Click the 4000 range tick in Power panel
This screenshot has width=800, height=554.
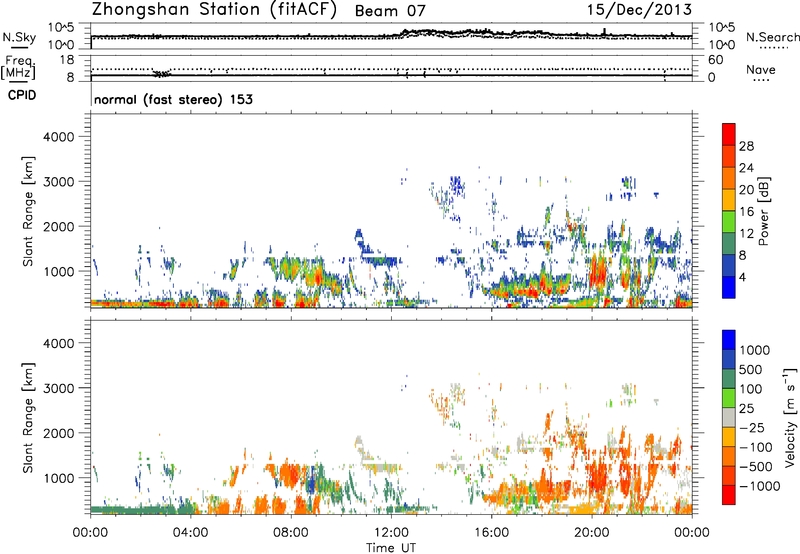click(59, 137)
